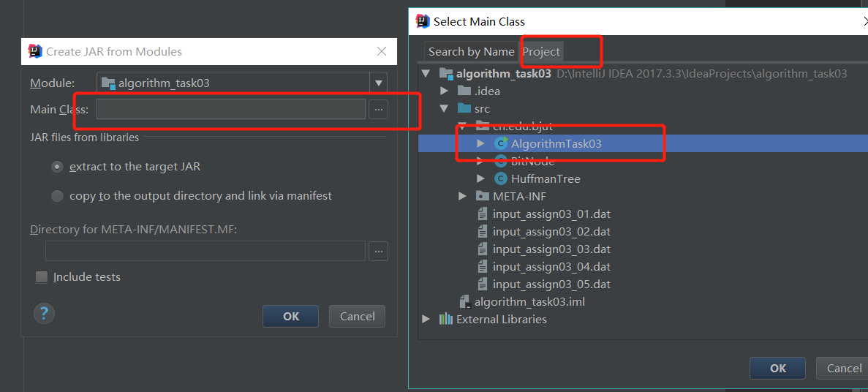The height and width of the screenshot is (392, 868).
Task: Switch to the Project tab
Action: pos(541,51)
